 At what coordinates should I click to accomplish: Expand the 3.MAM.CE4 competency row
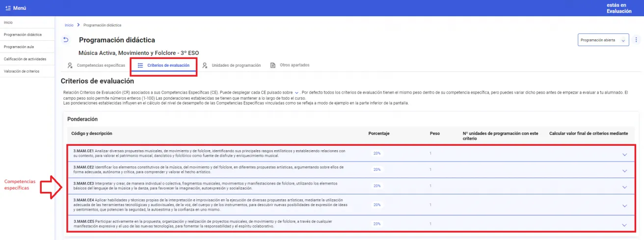(624, 206)
